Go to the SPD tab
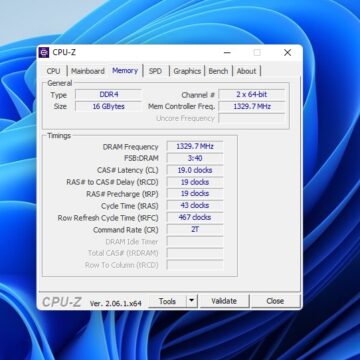Viewport: 360px width, 360px height. click(x=155, y=71)
